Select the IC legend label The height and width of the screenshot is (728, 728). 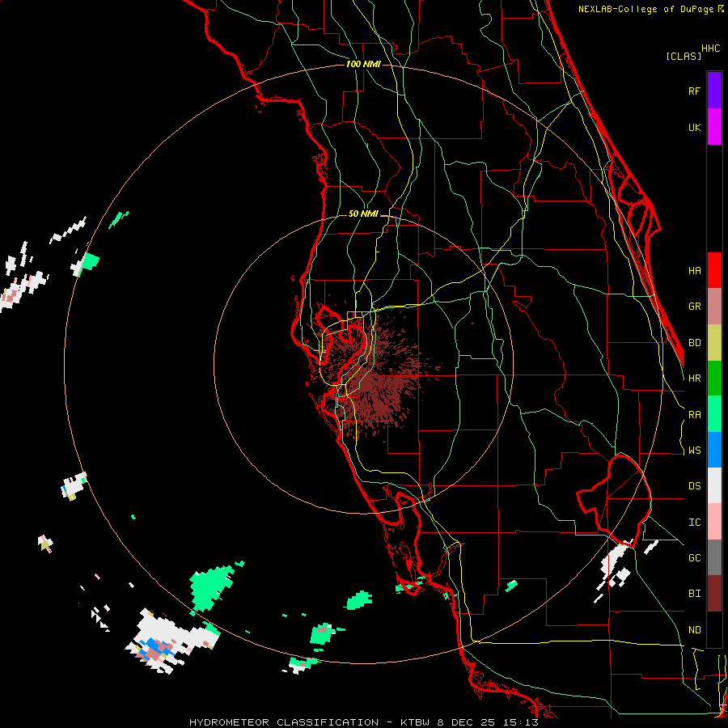pos(694,523)
